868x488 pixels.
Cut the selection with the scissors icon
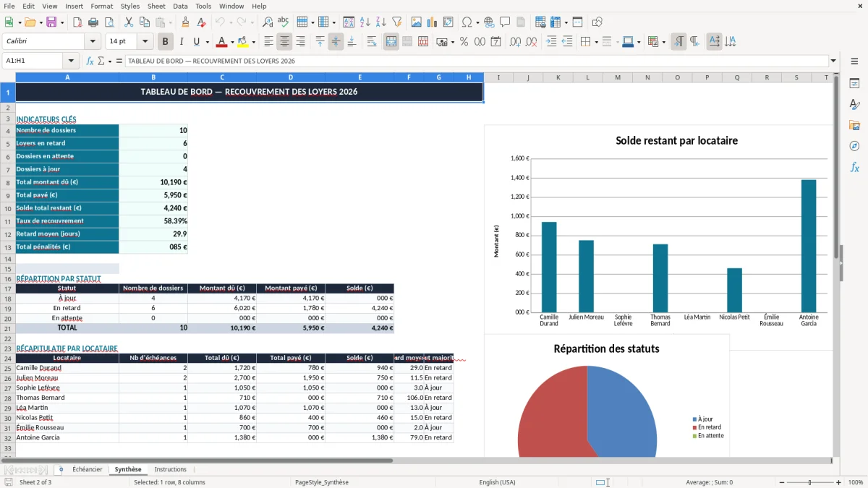pyautogui.click(x=128, y=22)
